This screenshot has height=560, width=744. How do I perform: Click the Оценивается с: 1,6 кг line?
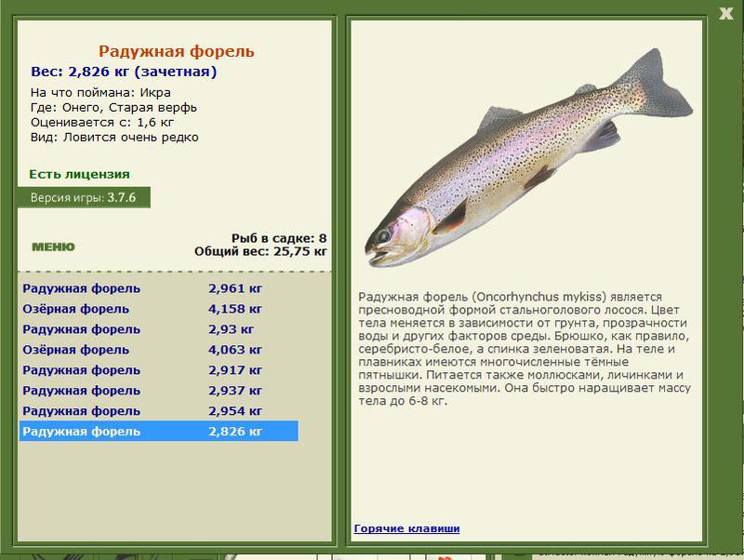click(x=102, y=123)
